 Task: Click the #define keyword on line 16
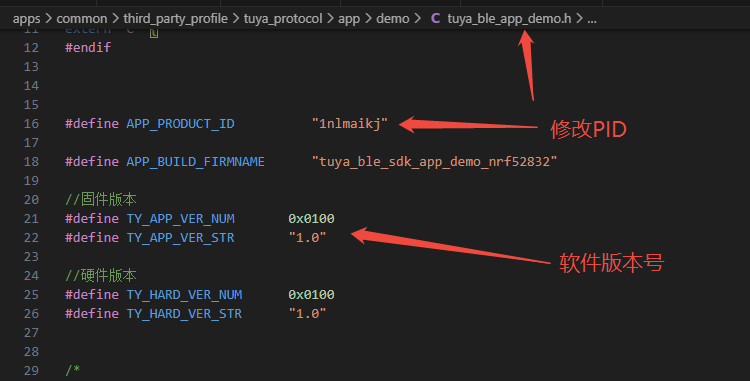[92, 123]
